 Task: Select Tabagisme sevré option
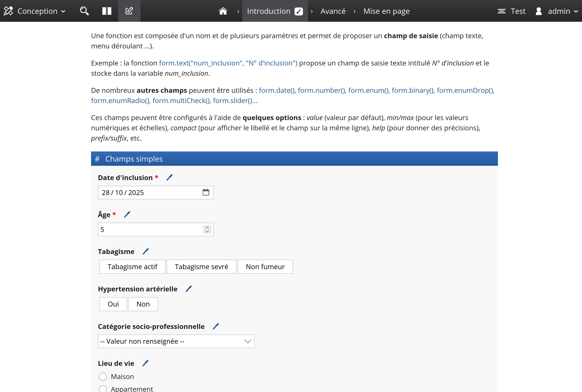[x=201, y=267]
